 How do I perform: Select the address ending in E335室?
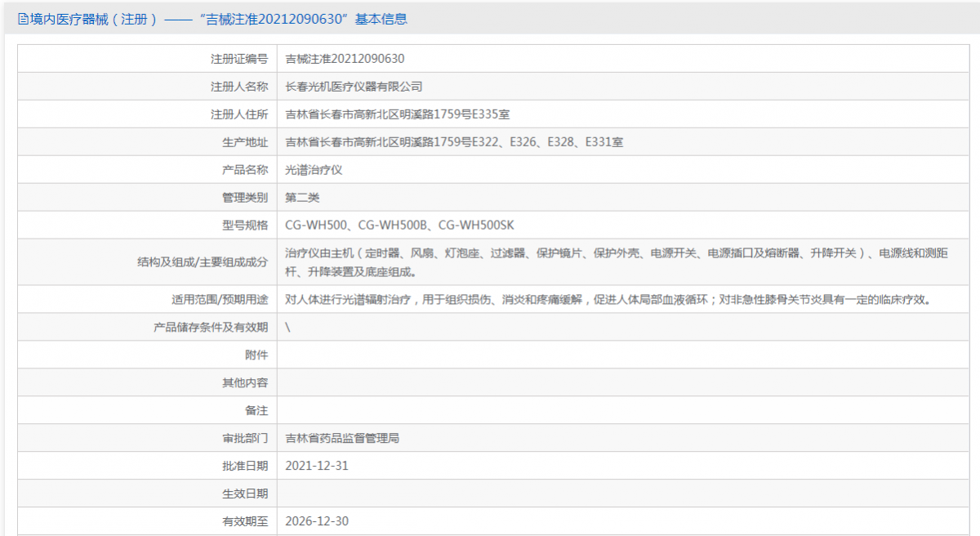[x=398, y=114]
